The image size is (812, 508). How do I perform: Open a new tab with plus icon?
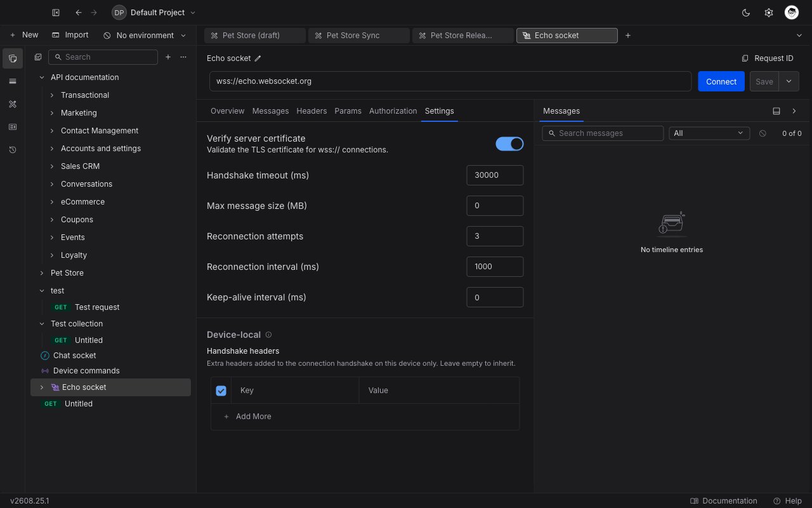tap(628, 36)
